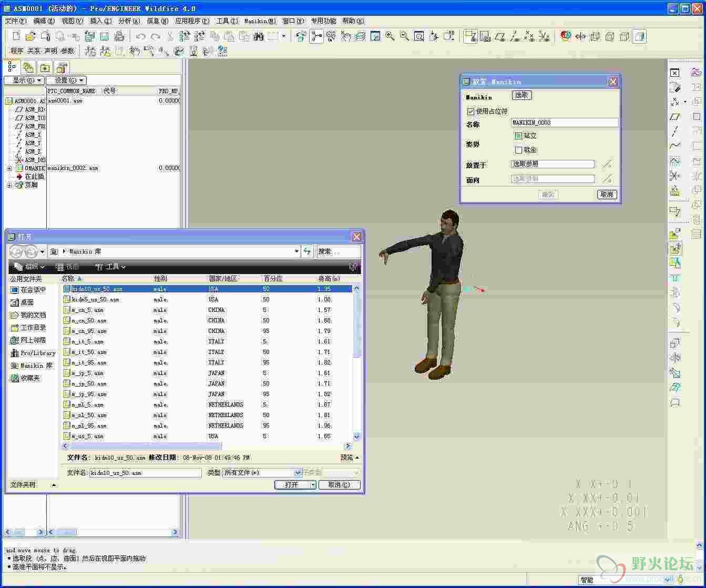Click the datum axis tool in right toolbar

pyautogui.click(x=676, y=131)
